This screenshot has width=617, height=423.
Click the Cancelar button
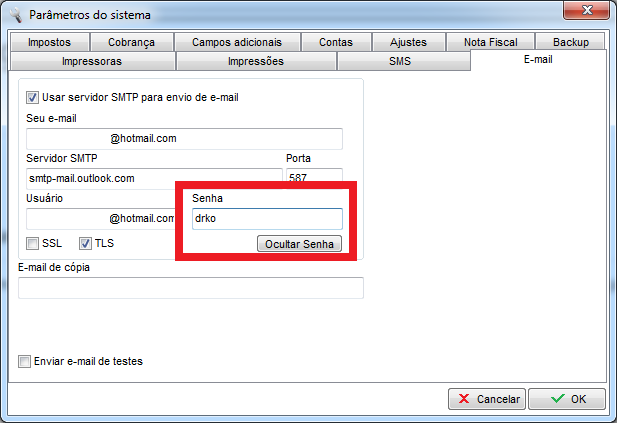[x=487, y=399]
